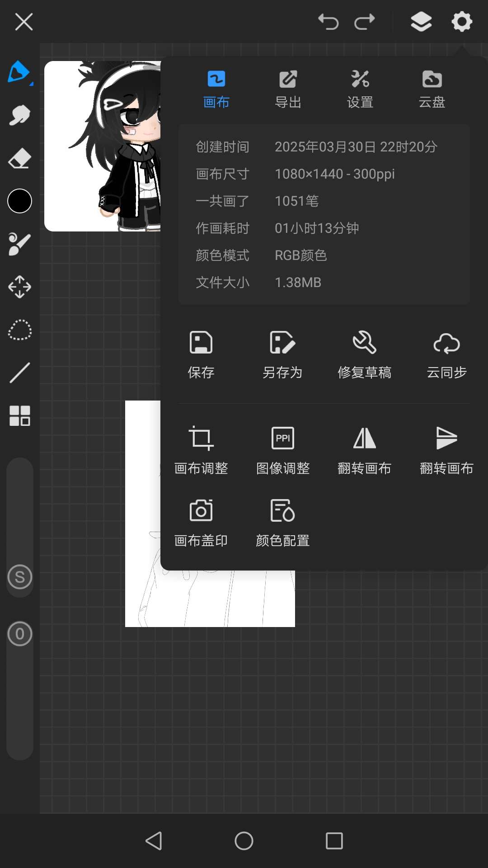Viewport: 488px width, 868px height.
Task: Select the smudge tool
Action: [x=19, y=116]
